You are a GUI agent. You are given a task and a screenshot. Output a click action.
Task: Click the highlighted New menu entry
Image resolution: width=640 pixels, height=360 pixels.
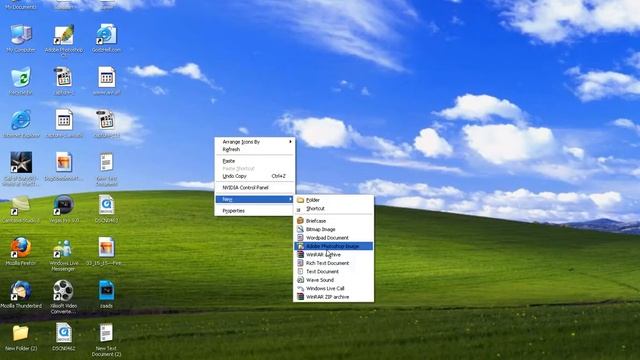255,199
